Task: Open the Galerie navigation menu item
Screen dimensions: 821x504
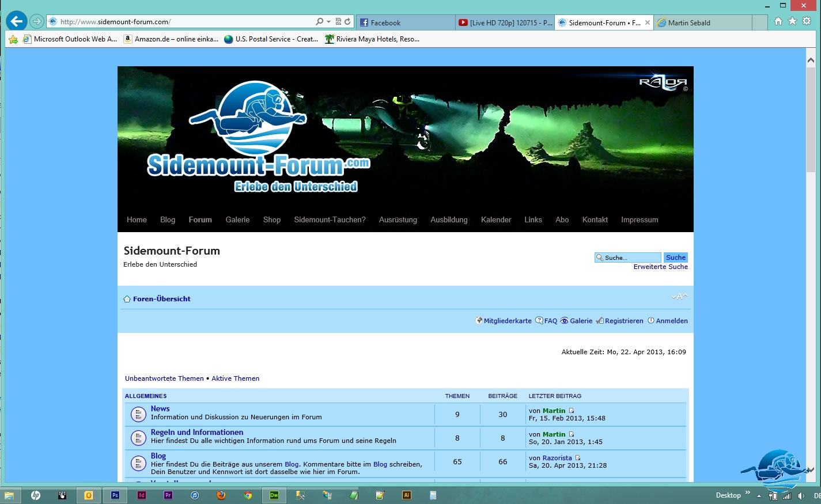Action: 237,219
